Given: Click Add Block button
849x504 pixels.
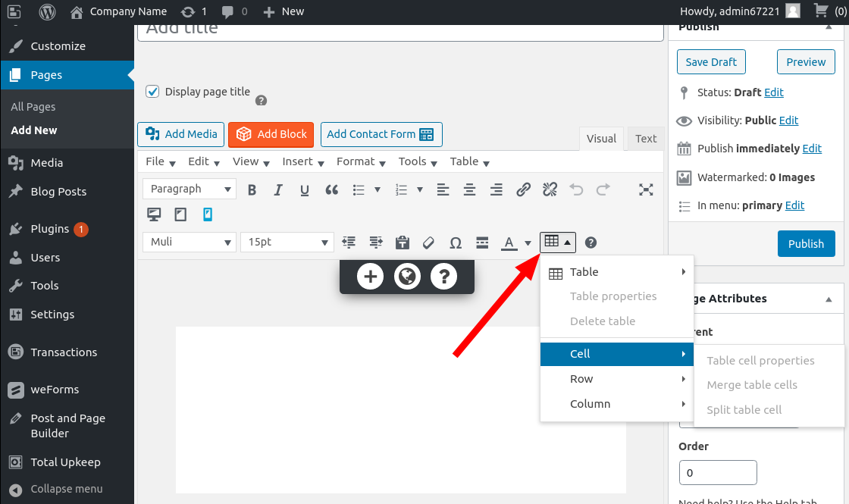Looking at the screenshot, I should click(x=271, y=134).
